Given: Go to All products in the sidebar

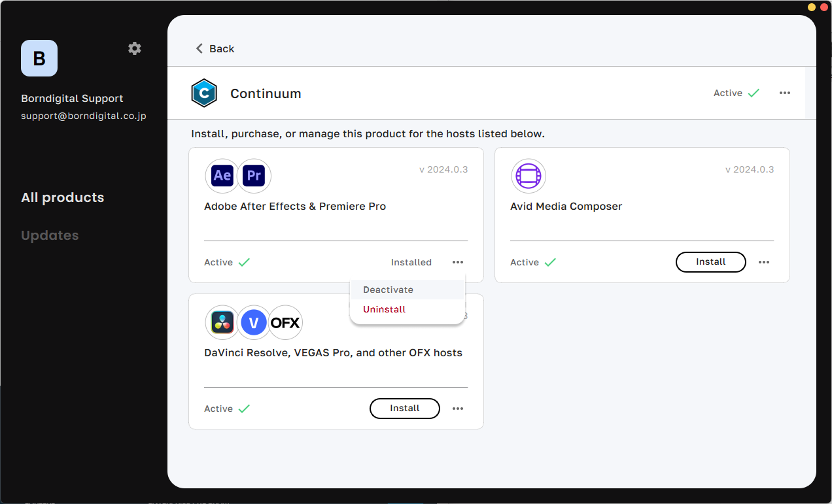Looking at the screenshot, I should (63, 197).
